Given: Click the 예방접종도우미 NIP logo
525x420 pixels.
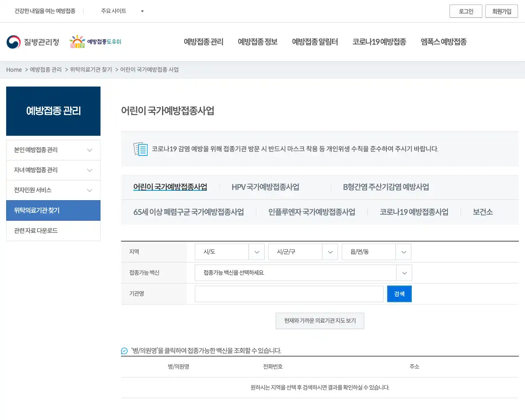Looking at the screenshot, I should click(x=96, y=41).
